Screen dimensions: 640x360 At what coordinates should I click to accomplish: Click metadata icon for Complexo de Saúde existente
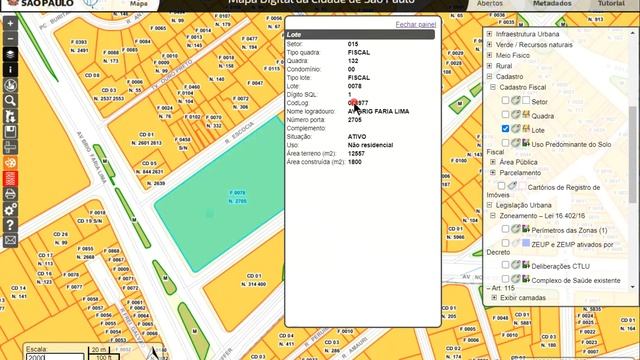click(516, 279)
